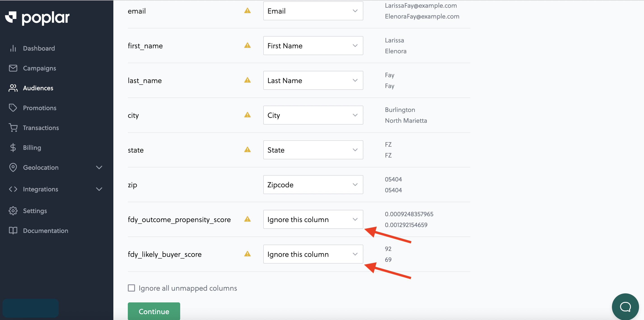Click the poplar logo

point(37,18)
